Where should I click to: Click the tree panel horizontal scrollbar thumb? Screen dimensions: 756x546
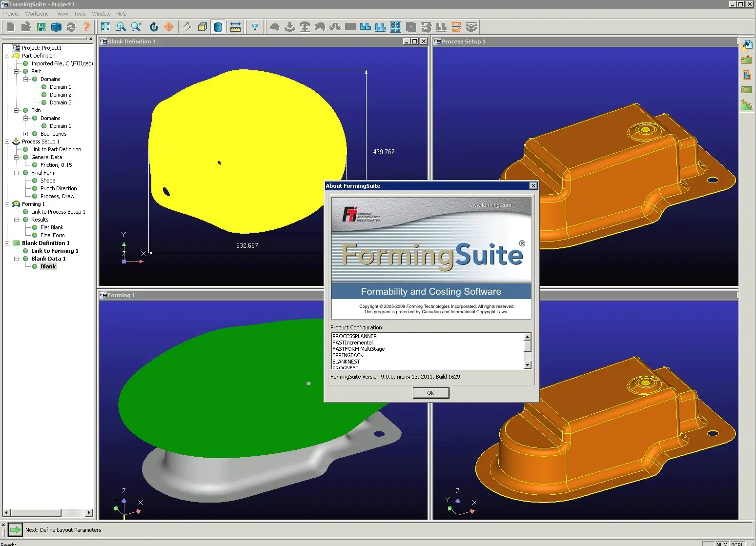point(36,513)
